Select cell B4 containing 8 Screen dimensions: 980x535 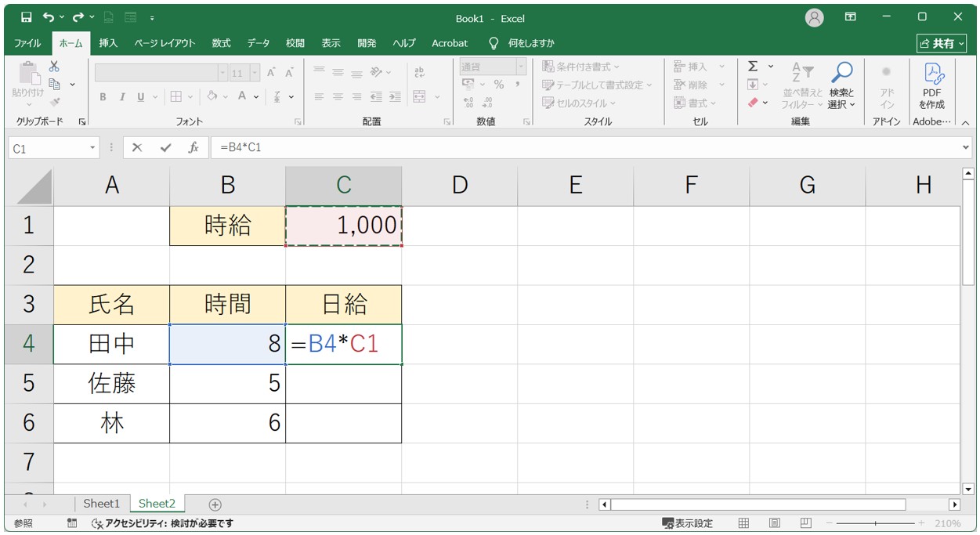(x=227, y=344)
